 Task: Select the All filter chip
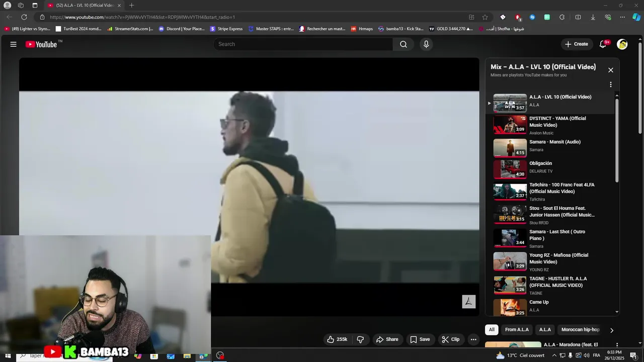[492, 330]
